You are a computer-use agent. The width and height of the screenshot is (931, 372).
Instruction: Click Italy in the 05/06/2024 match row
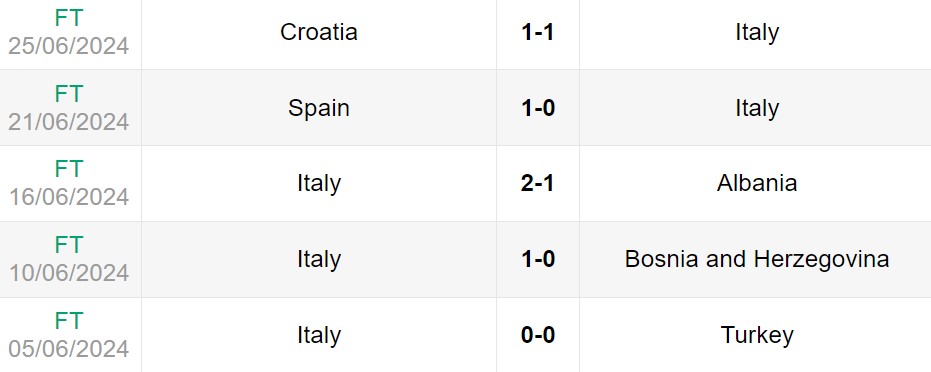[x=319, y=336]
